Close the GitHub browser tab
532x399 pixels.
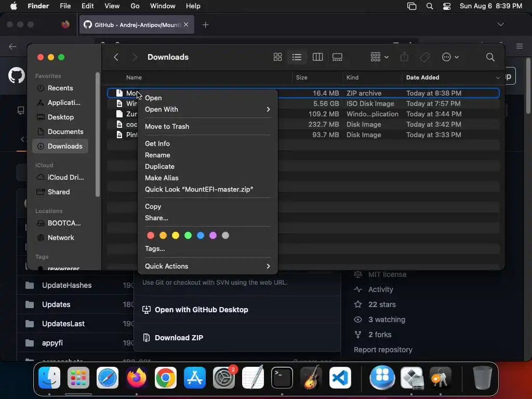coord(186,24)
